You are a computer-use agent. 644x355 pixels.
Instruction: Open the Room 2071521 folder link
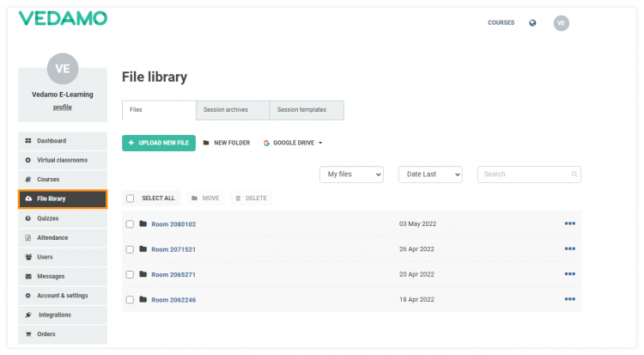click(x=173, y=249)
